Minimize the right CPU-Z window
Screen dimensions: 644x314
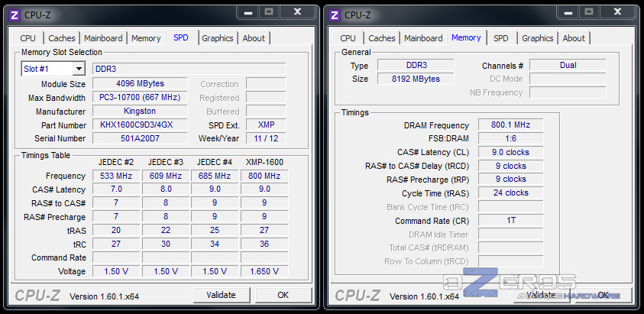(568, 12)
